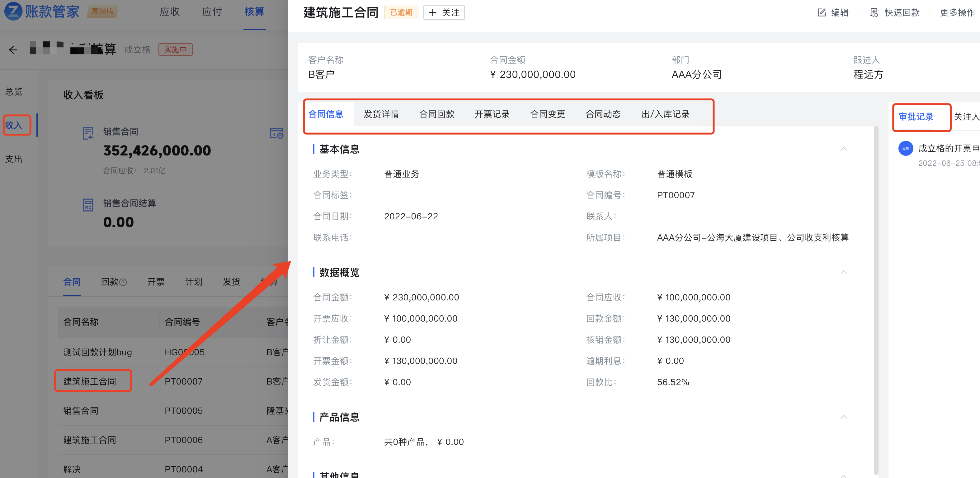The image size is (980, 478).
Task: Click the 实施中 status tag
Action: coord(175,50)
